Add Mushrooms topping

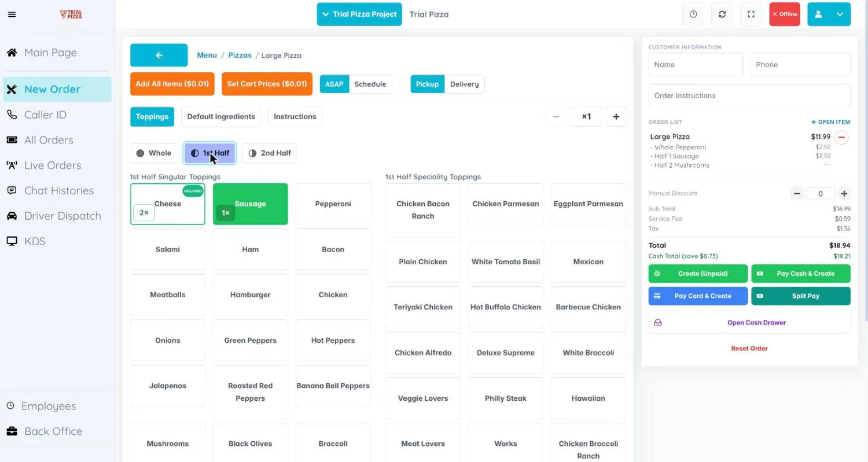(x=168, y=443)
